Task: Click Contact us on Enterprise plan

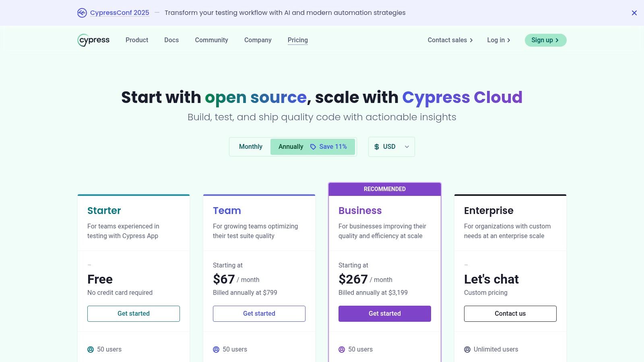Action: coord(510,314)
